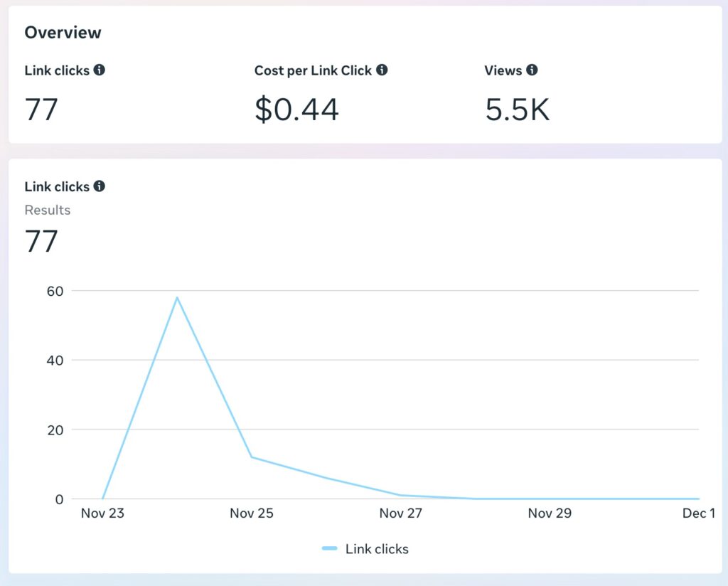Click the blue Link clicks legend swatch
Viewport: 728px width, 586px height.
[329, 549]
